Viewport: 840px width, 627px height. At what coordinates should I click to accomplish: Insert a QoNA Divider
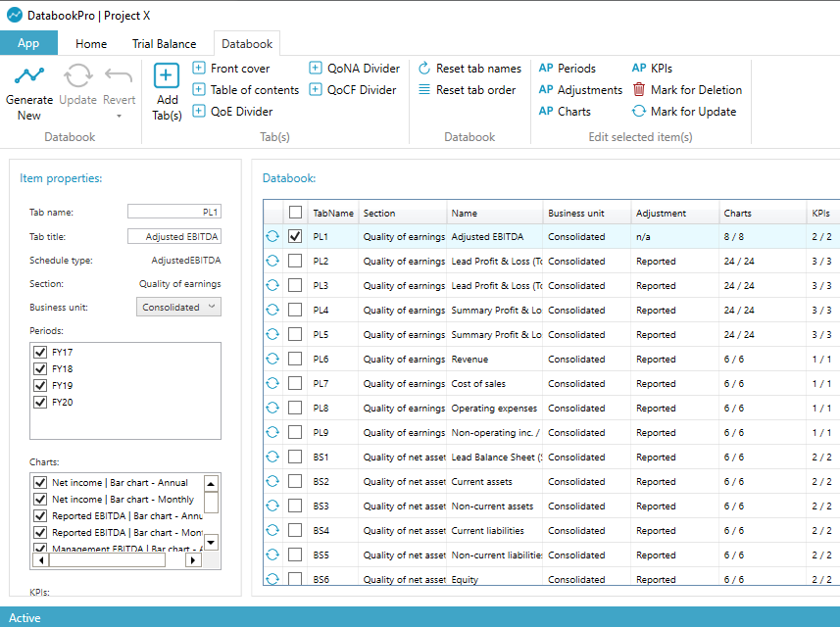pos(360,68)
